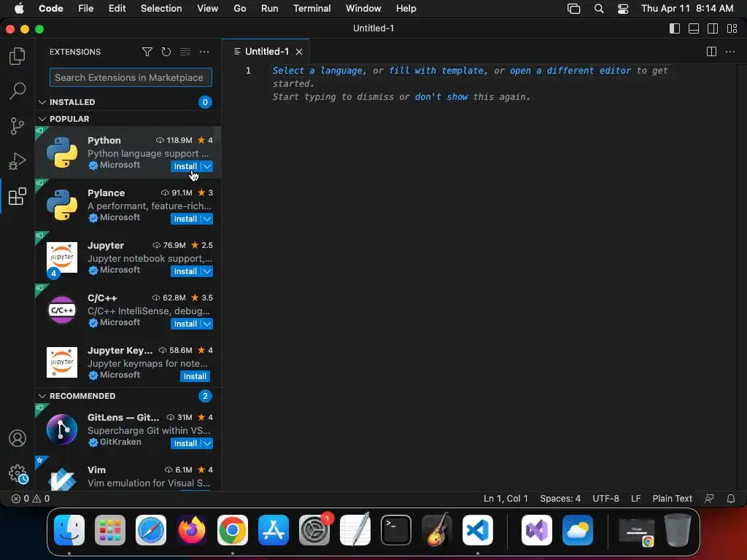Viewport: 747px width, 560px height.
Task: Open GitLens Install dropdown arrow
Action: click(207, 443)
